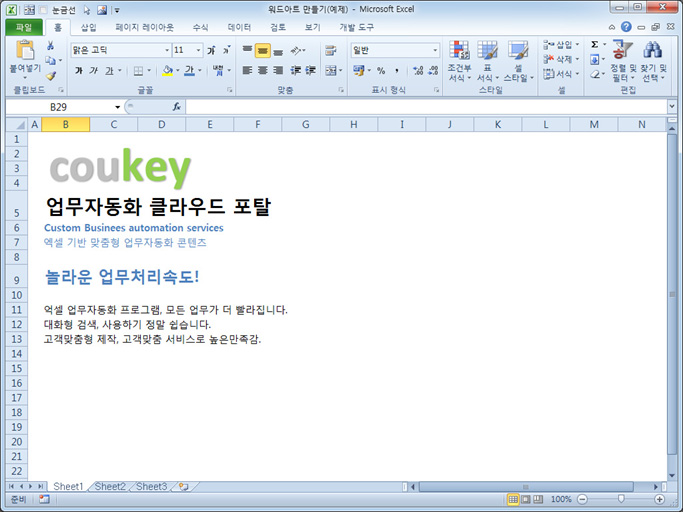This screenshot has width=683, height=512.
Task: Click zoom in plus button
Action: pyautogui.click(x=659, y=499)
